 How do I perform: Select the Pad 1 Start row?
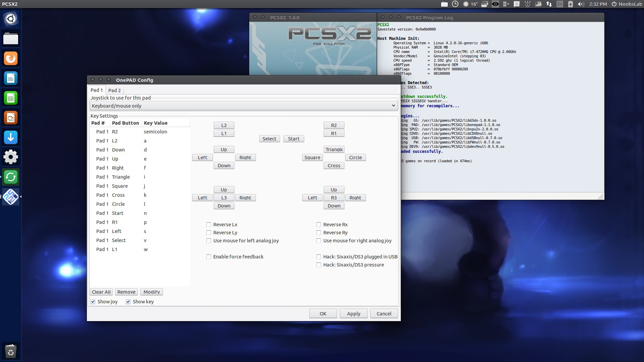pos(140,213)
